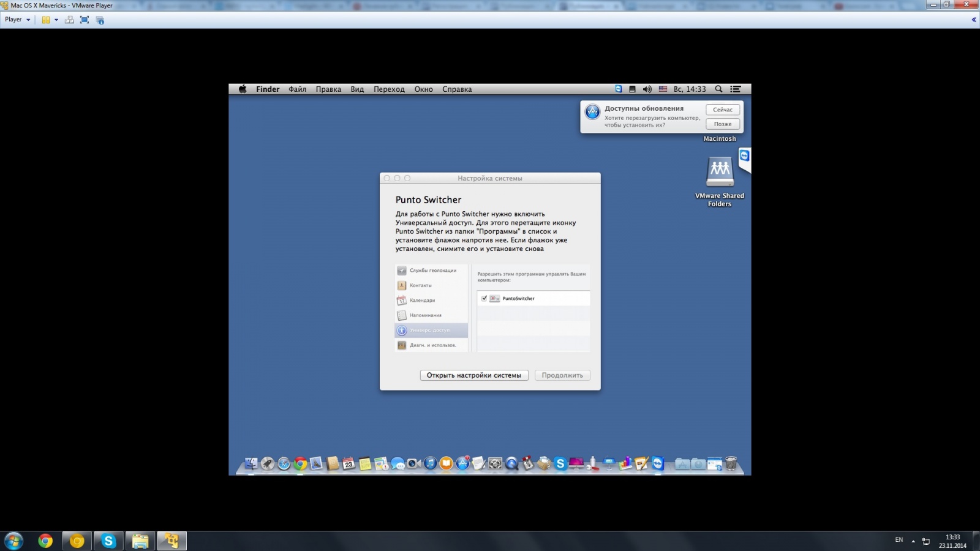Viewport: 980px width, 551px height.
Task: Show hidden tray icons arrow
Action: point(913,541)
